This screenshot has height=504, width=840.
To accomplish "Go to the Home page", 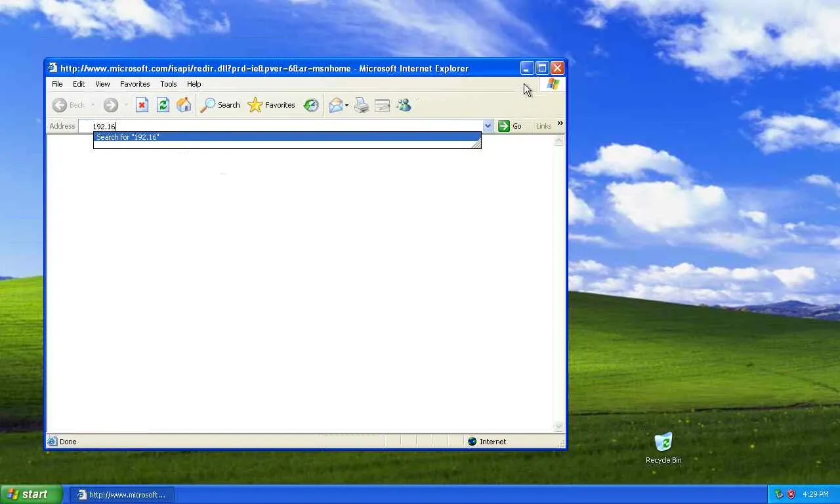I will click(x=184, y=105).
